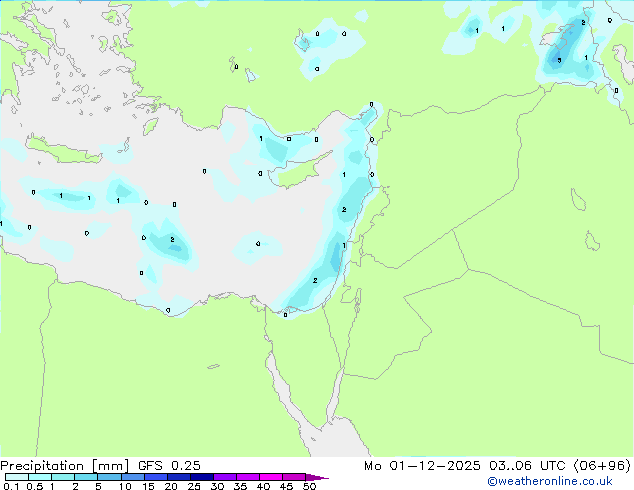The height and width of the screenshot is (490, 634).
Task: Click the legend value label '40'
Action: [263, 486]
